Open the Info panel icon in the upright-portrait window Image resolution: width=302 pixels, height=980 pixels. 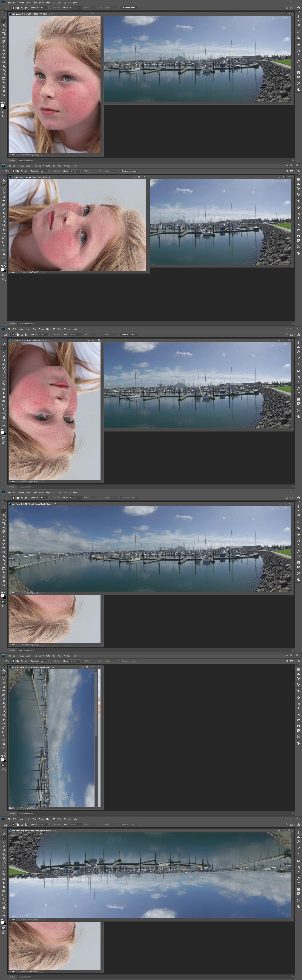point(299,25)
